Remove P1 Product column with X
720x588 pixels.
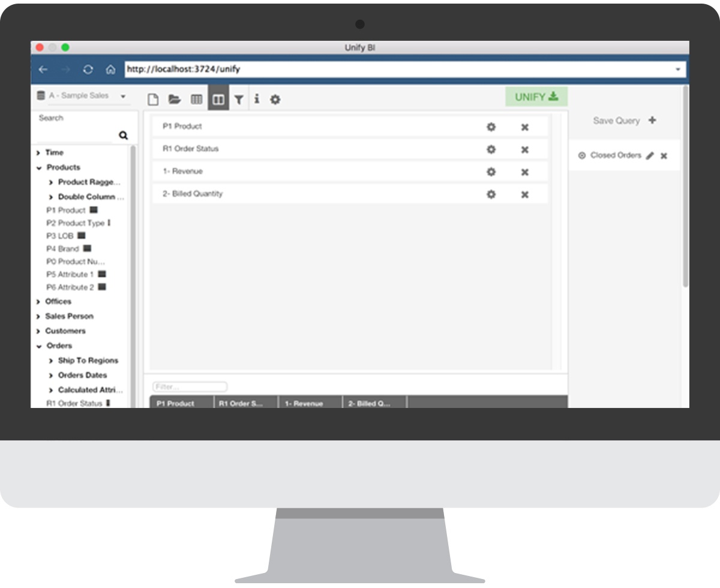coord(524,127)
